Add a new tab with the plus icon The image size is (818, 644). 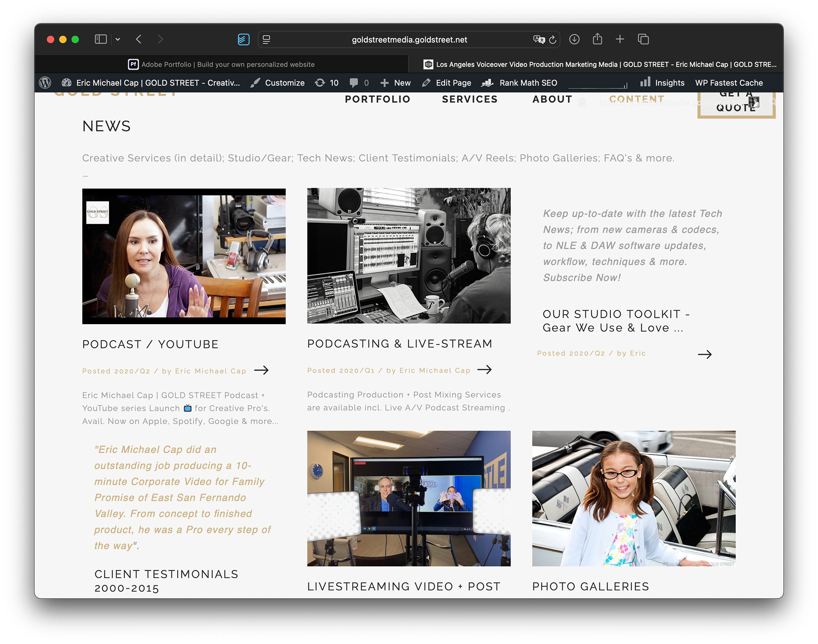tap(620, 39)
